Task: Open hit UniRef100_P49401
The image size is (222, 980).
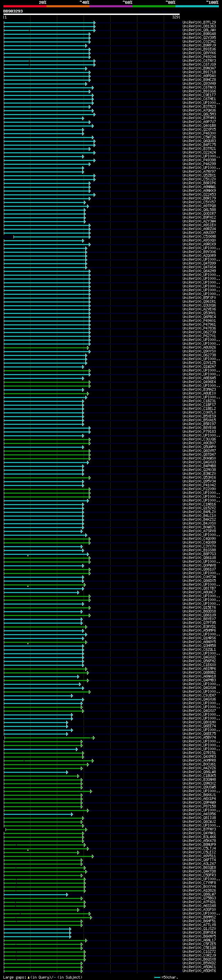Action: [x=199, y=321]
